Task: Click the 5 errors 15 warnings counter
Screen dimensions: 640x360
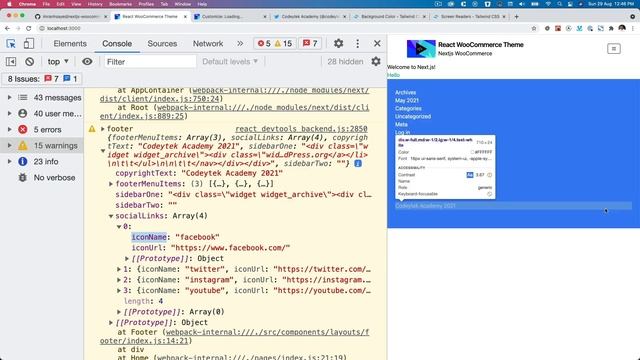Action: pos(275,43)
